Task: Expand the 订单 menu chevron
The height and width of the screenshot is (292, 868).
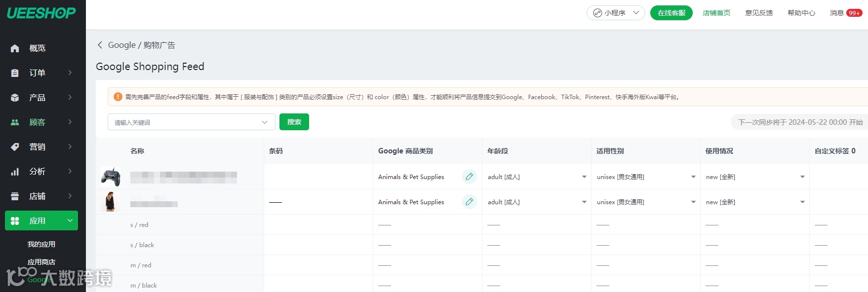Action: [x=70, y=73]
